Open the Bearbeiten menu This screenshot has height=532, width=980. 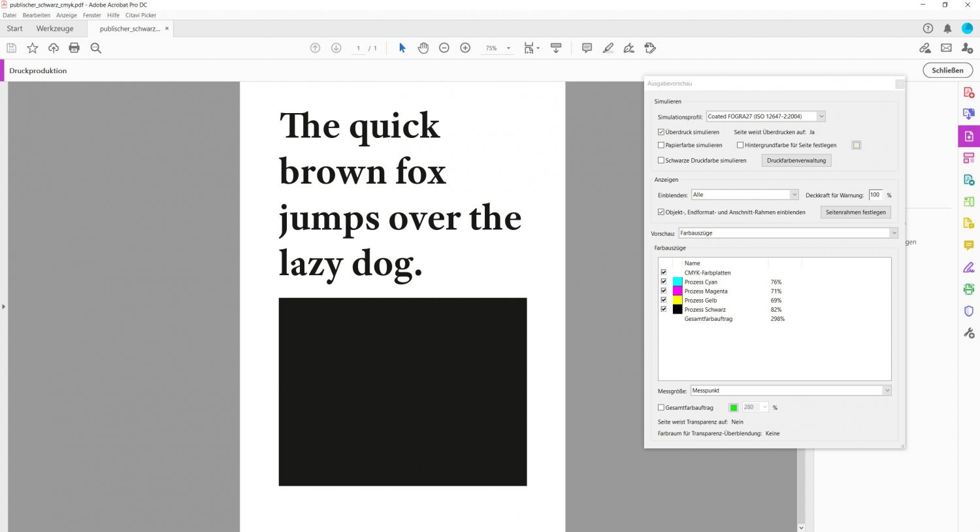(36, 15)
